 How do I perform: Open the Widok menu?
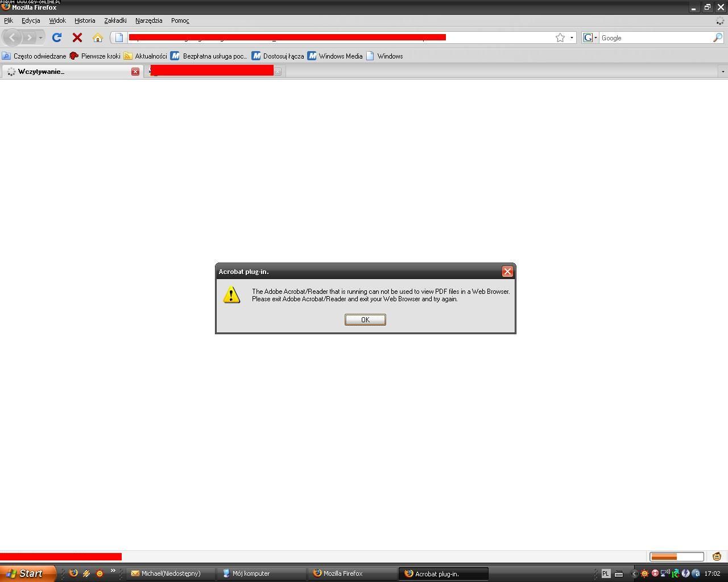(57, 20)
